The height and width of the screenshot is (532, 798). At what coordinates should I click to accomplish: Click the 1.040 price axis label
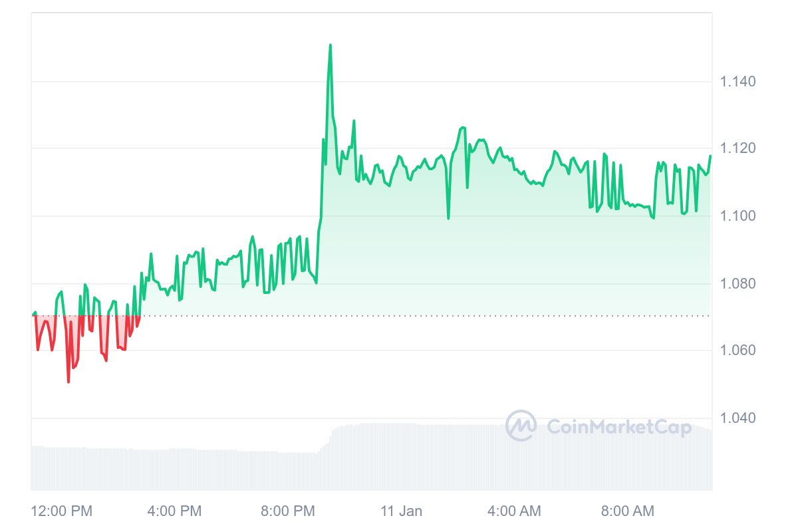pos(737,418)
